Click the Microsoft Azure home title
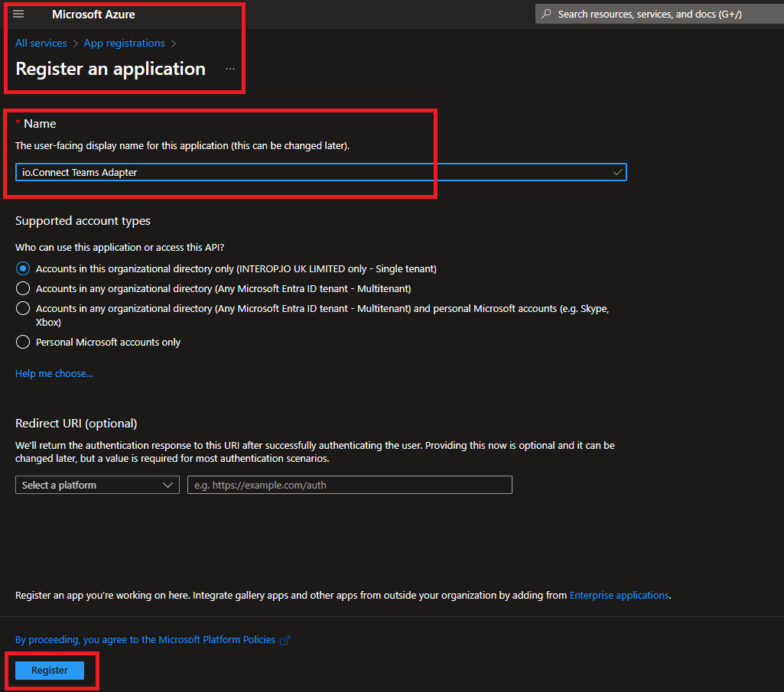The height and width of the screenshot is (692, 784). click(93, 15)
